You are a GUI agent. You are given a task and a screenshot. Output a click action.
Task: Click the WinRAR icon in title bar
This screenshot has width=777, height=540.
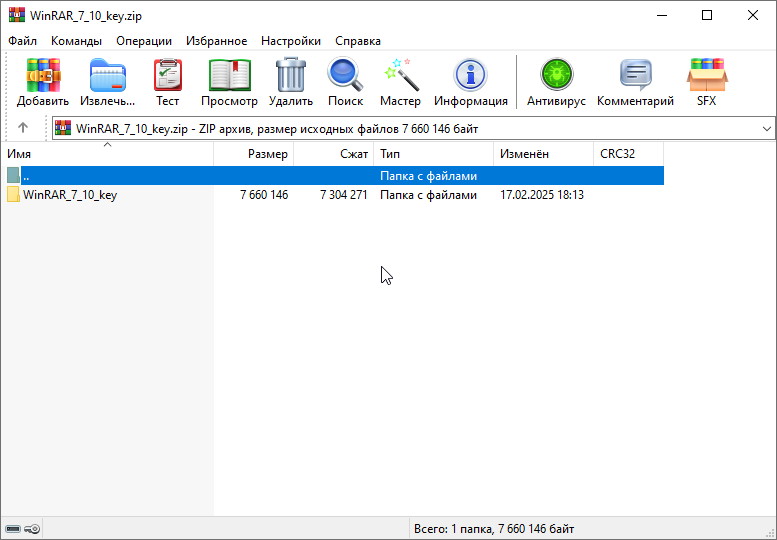pyautogui.click(x=16, y=15)
